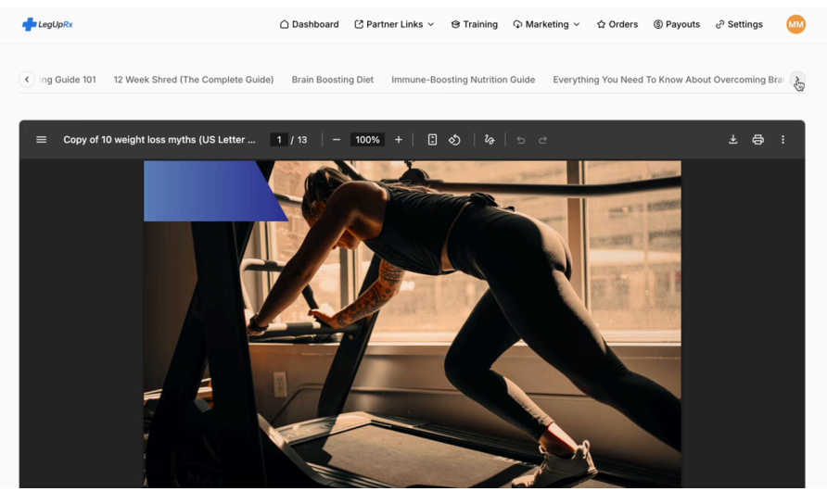Open the MM user avatar menu
The image size is (827, 504).
[795, 24]
